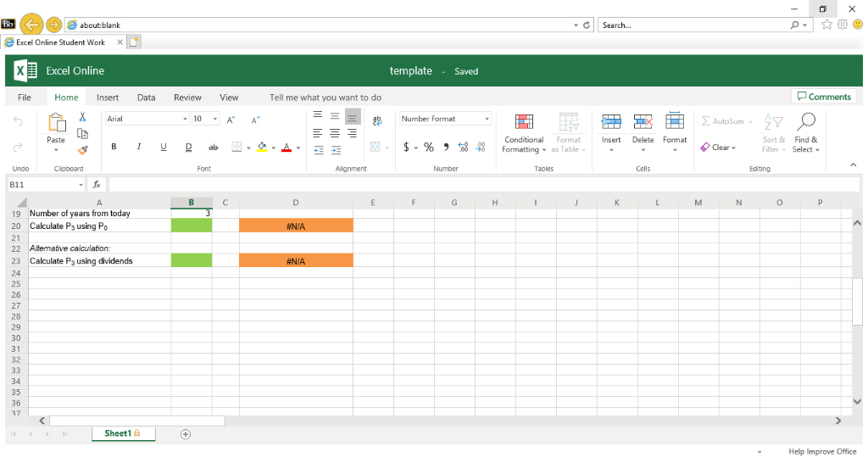Screen dimensions: 868x463
Task: Click the Clear button
Action: pyautogui.click(x=718, y=148)
